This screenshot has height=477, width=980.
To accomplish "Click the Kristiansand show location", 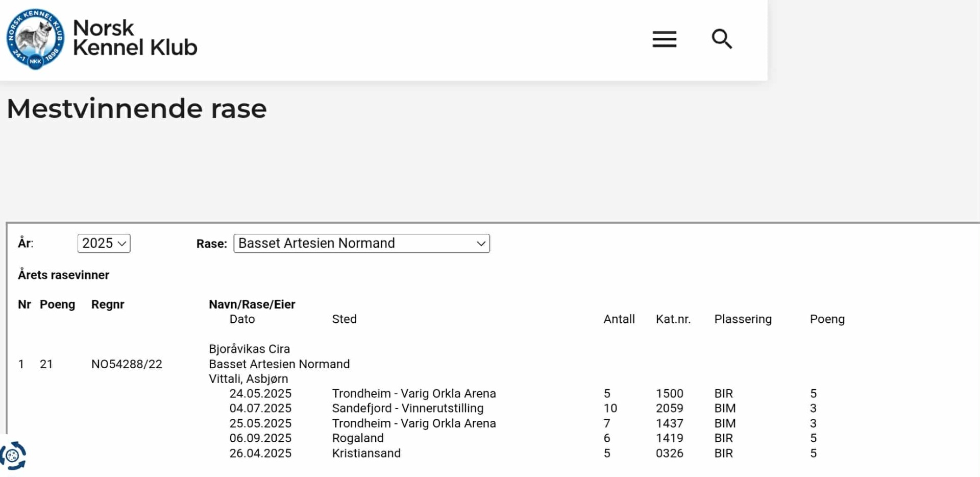I will pos(366,453).
